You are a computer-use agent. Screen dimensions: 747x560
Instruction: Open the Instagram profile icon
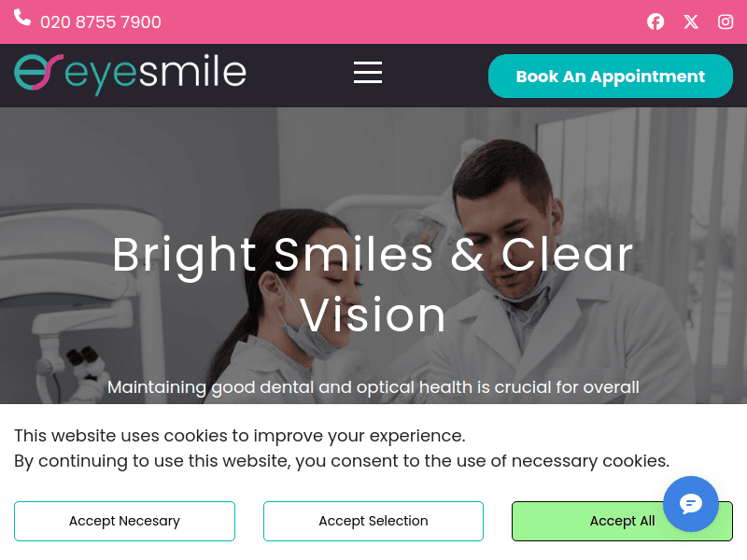(726, 21)
